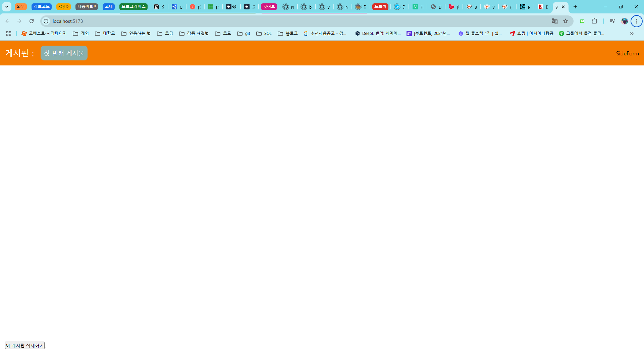Switch to the blue checkmark icon tab
644x349 pixels.
[399, 7]
